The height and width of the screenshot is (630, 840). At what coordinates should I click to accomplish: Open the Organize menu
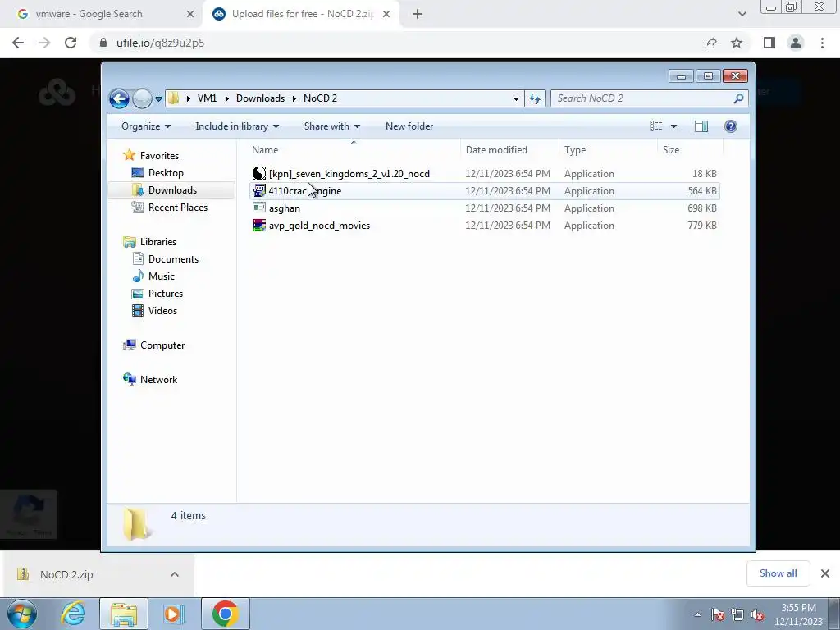[x=146, y=126]
